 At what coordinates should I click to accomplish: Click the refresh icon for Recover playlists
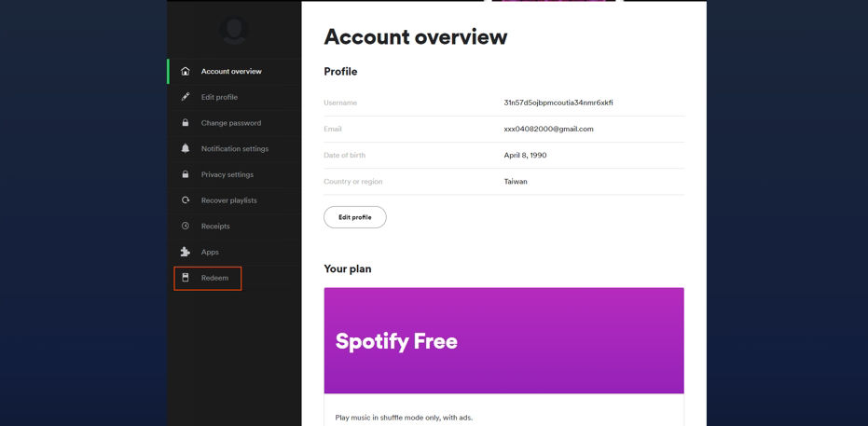tap(186, 200)
